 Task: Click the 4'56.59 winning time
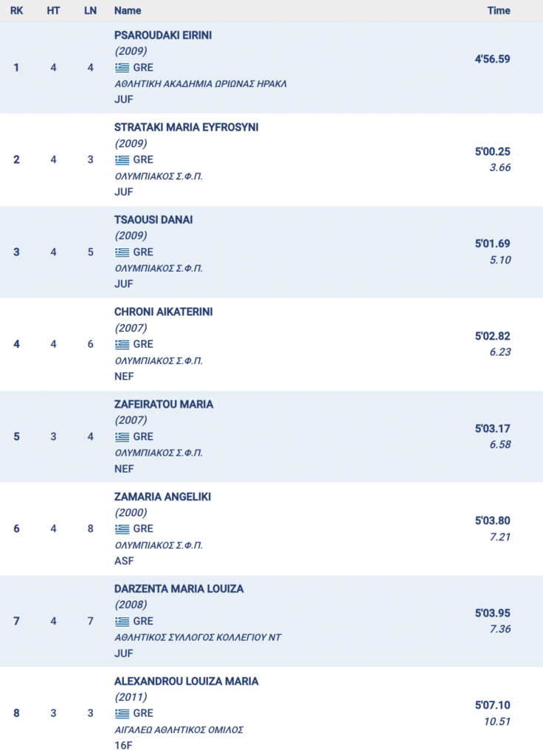click(x=492, y=59)
